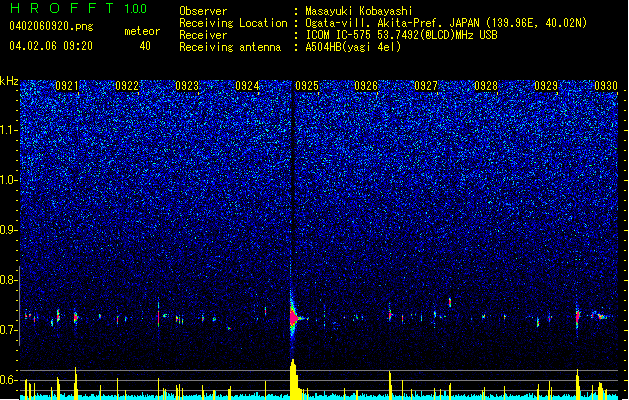Click the 1.1 kHz axis tick label
Image resolution: width=629 pixels, height=400 pixels.
9,130
